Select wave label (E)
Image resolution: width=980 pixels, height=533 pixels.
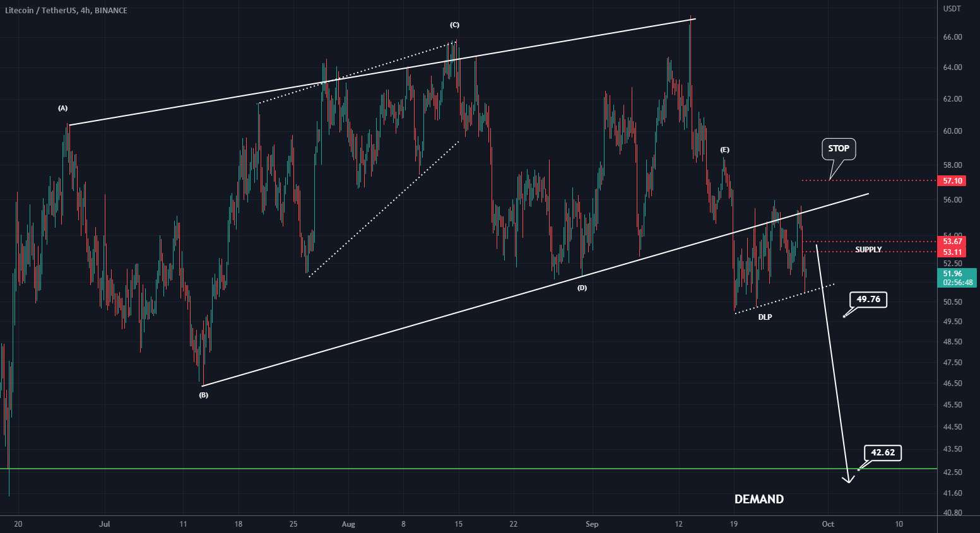click(x=725, y=150)
